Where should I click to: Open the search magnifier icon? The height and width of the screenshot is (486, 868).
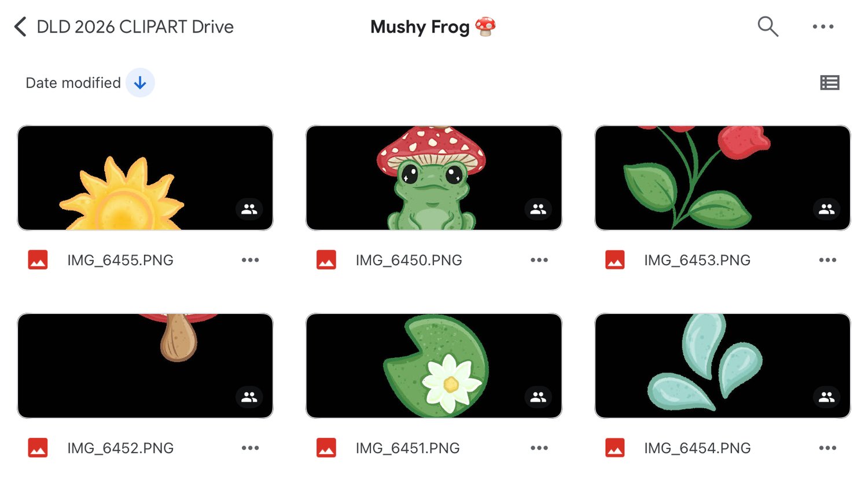tap(767, 27)
